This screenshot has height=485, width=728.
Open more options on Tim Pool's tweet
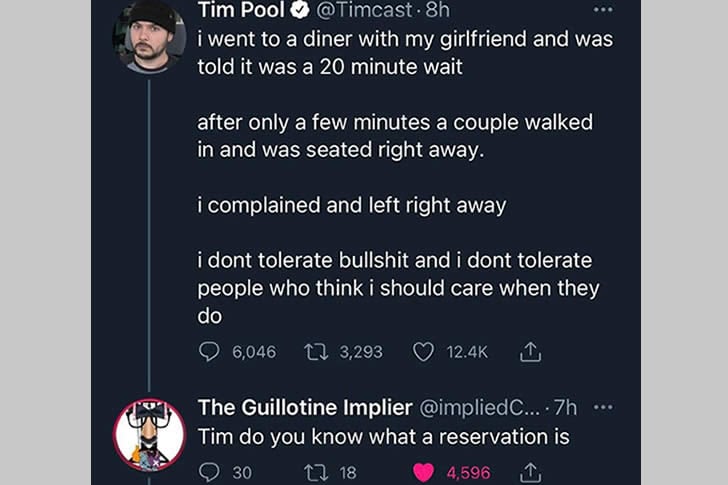pyautogui.click(x=601, y=10)
